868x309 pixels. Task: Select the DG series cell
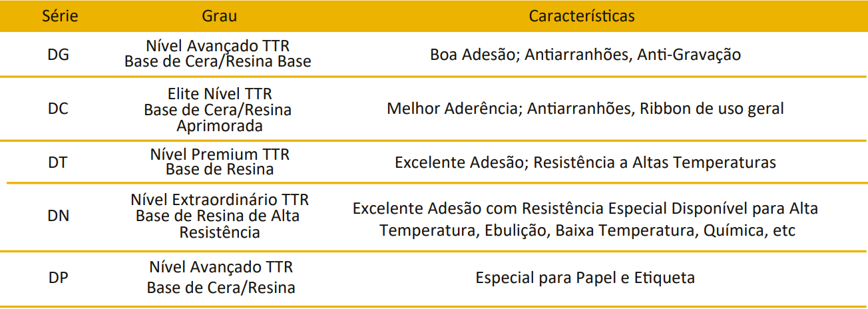click(x=59, y=55)
